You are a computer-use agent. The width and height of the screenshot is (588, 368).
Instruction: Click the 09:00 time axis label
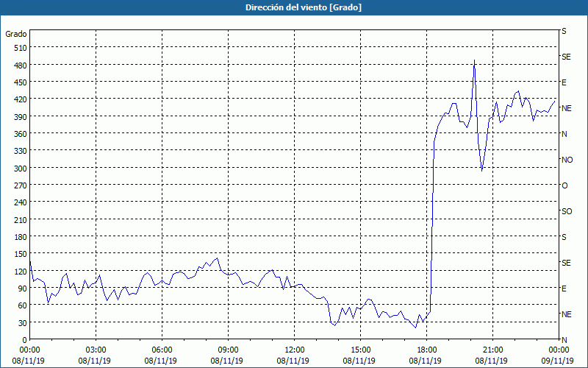228,350
